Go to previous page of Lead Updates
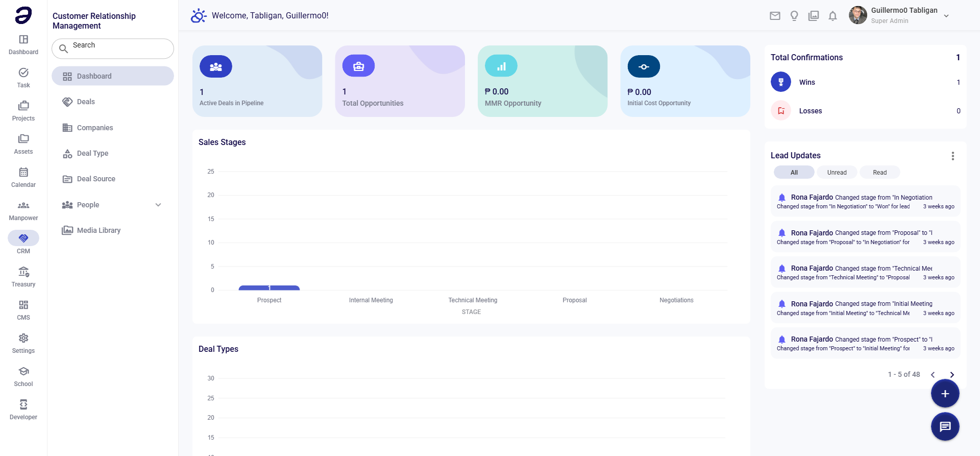The height and width of the screenshot is (456, 980). pyautogui.click(x=933, y=375)
